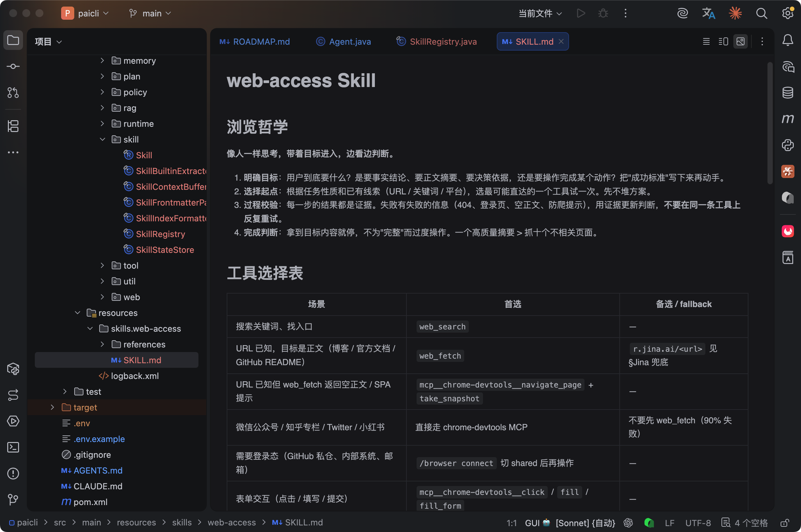Image resolution: width=801 pixels, height=532 pixels.
Task: Open the paicli project dropdown
Action: 85,13
